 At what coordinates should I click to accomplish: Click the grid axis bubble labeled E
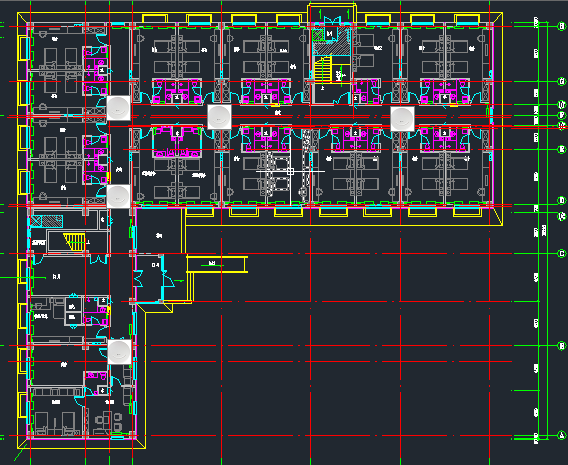(562, 149)
